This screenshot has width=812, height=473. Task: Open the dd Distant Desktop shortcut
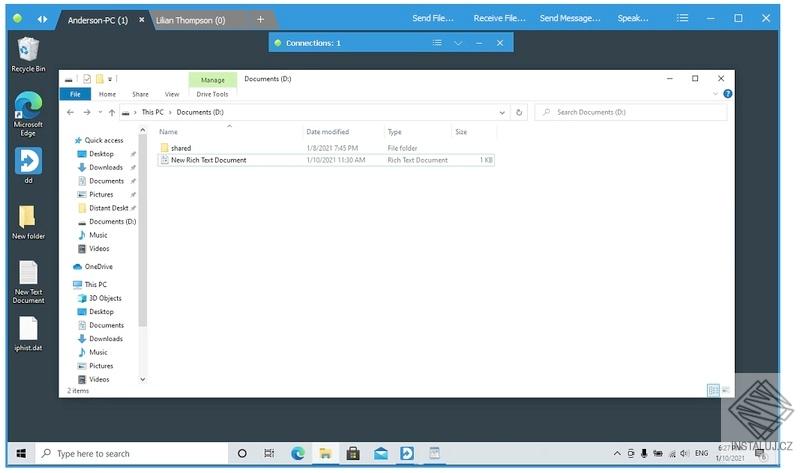[x=28, y=165]
